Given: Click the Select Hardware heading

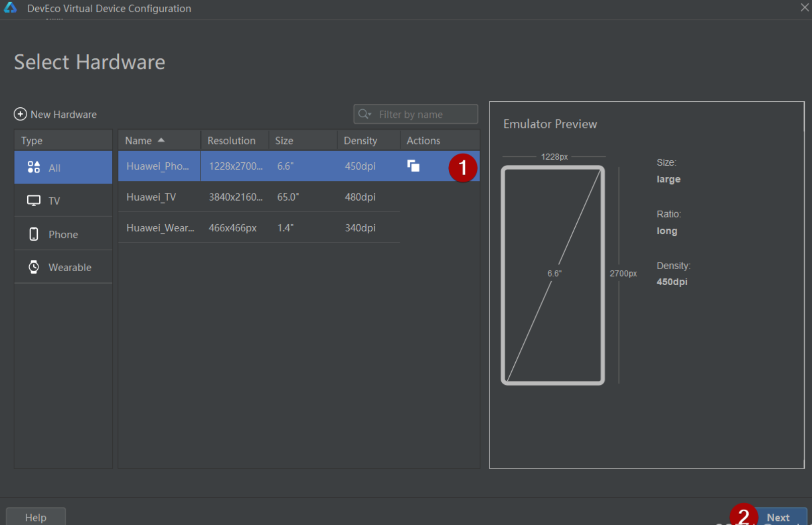Looking at the screenshot, I should pos(90,62).
